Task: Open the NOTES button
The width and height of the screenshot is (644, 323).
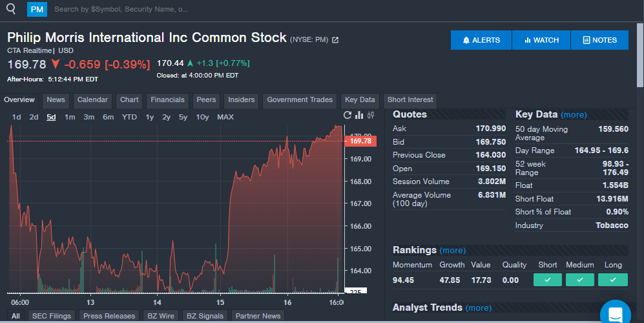Action: click(599, 40)
